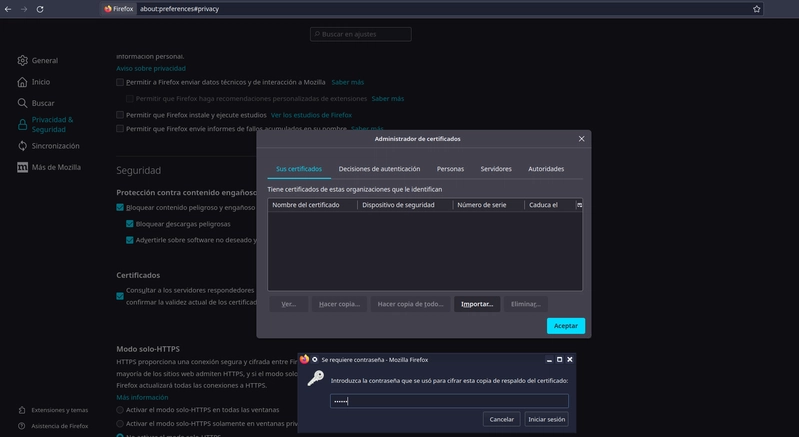Click the browser forward arrow
The height and width of the screenshot is (437, 799).
(24, 9)
